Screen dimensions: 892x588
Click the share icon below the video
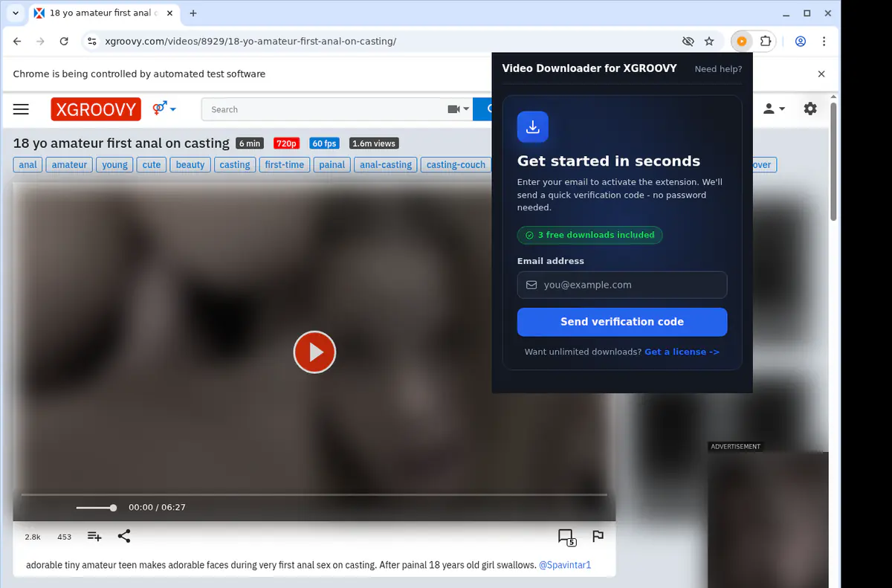click(x=124, y=536)
